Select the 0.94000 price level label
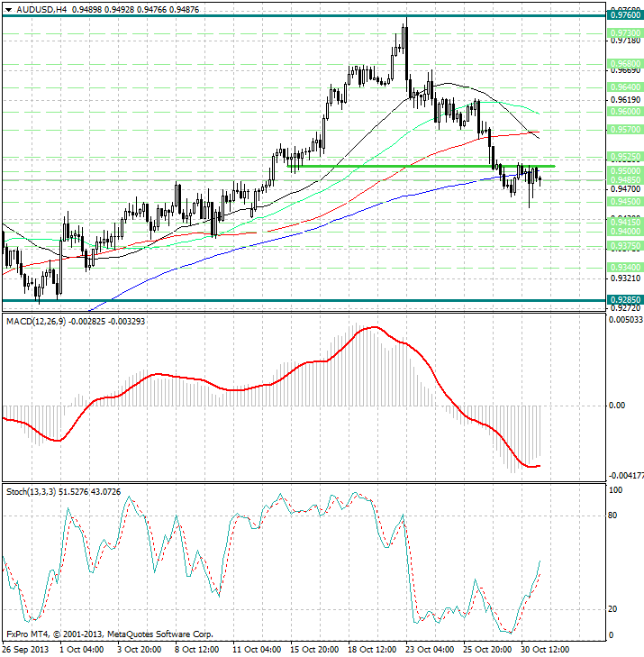This screenshot has width=644, height=657. (625, 232)
